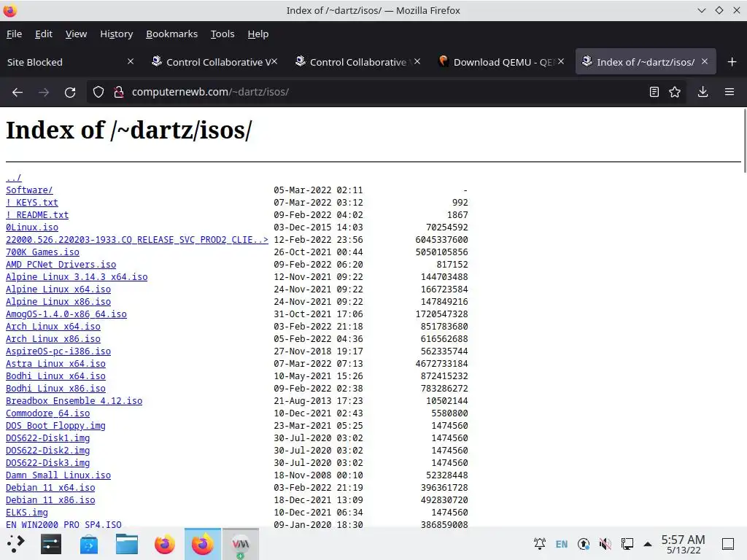
Task: Open the downloads panel
Action: 703,92
